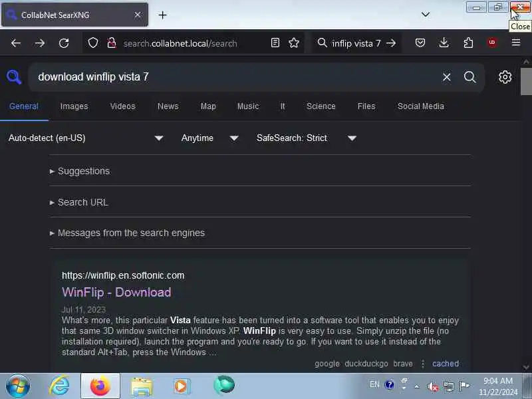The height and width of the screenshot is (399, 532).
Task: Bookmark this page with star icon
Action: 294,43
